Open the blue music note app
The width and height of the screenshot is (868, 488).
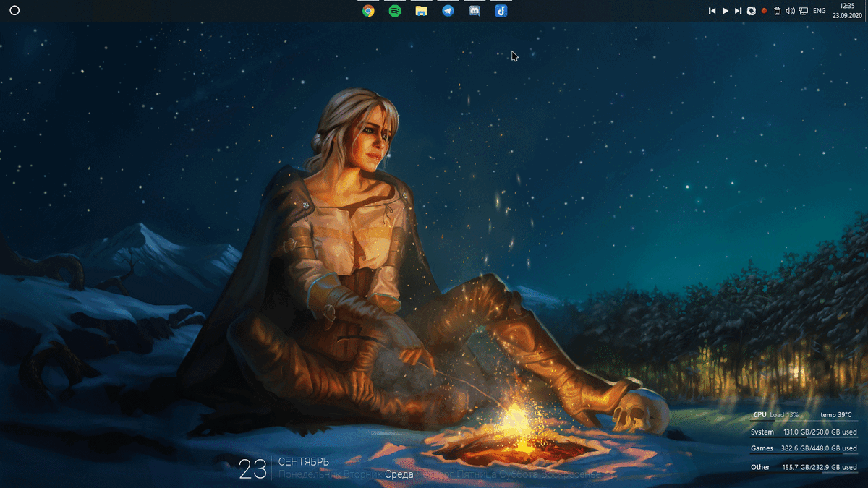(x=501, y=11)
